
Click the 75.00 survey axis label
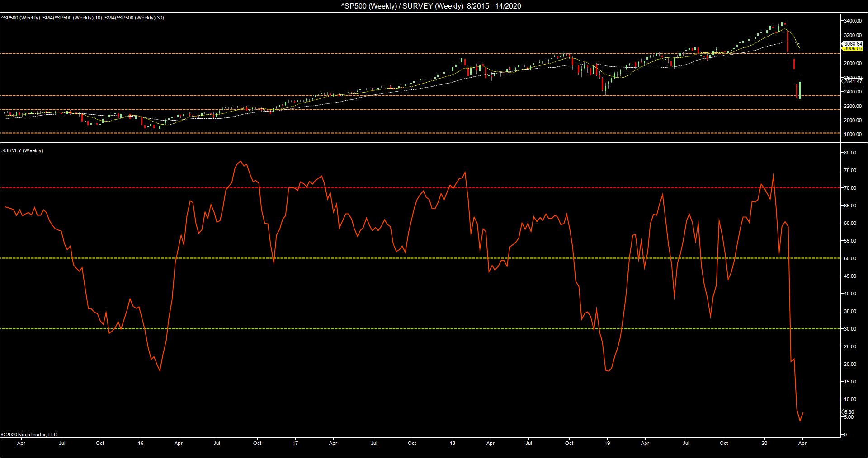850,170
